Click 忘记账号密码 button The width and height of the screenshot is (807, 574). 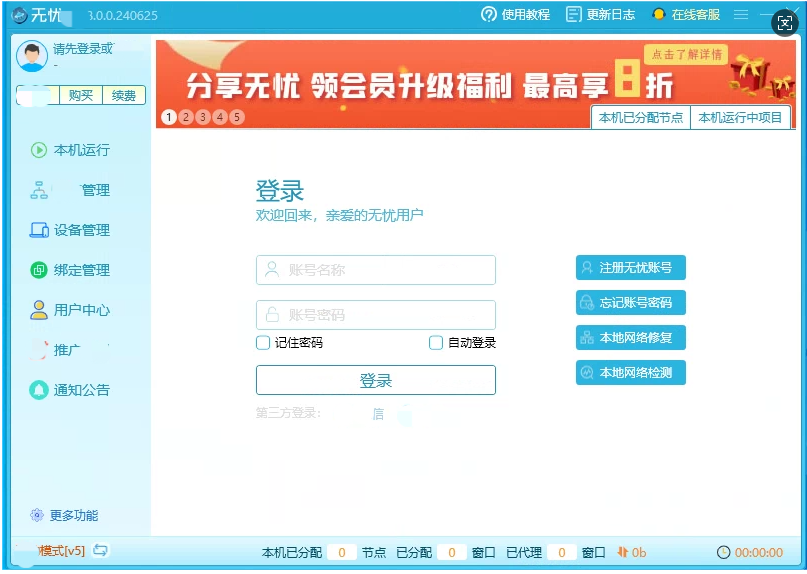click(x=630, y=303)
